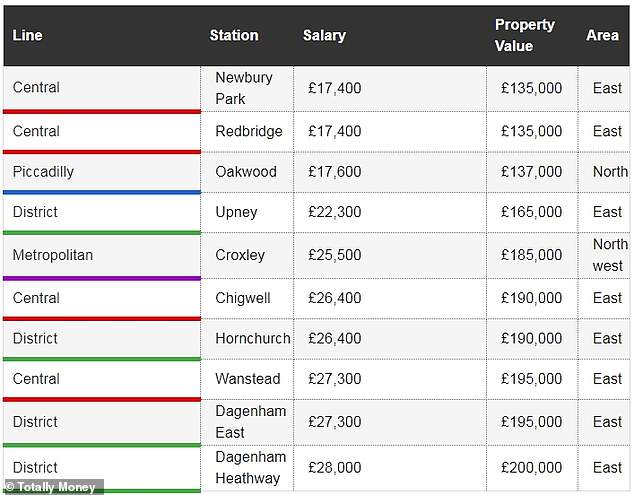Image resolution: width=634 pixels, height=495 pixels.
Task: Select the Redbridge station cell
Action: pos(249,131)
